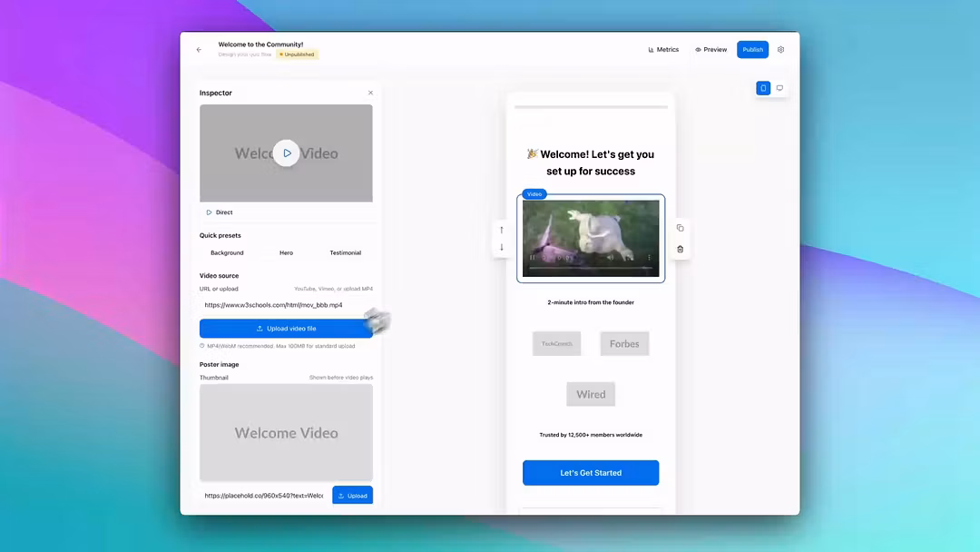Play the Welcome Video in Inspector preview

[x=286, y=153]
